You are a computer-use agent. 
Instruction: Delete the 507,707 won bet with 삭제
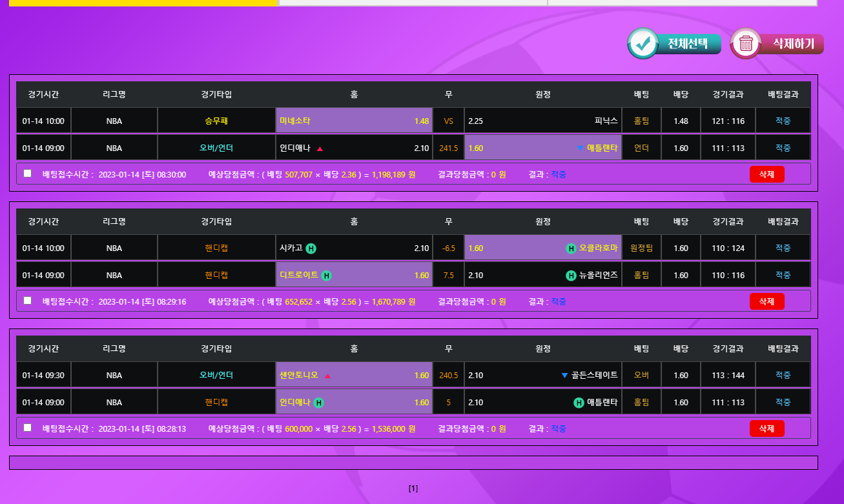point(767,174)
